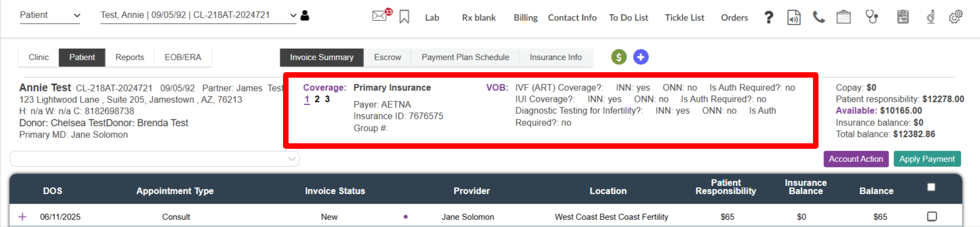Open the mail inbox envelope icon
The image size is (980, 227).
(x=379, y=16)
